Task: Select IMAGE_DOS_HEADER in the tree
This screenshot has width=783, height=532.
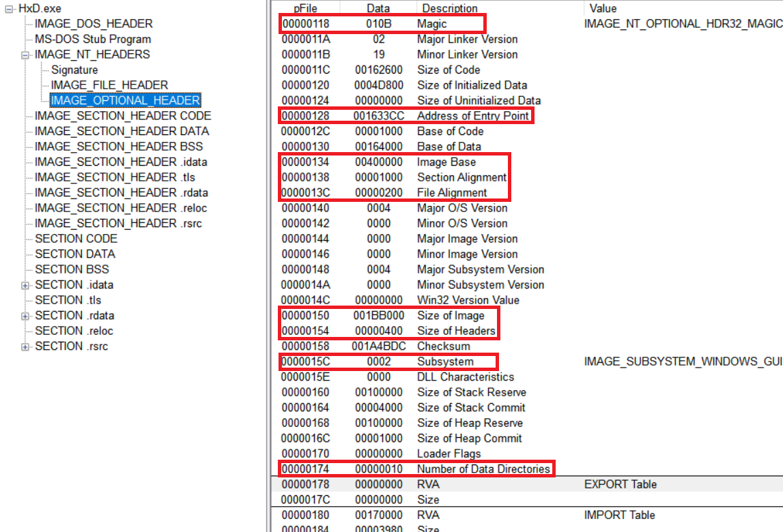Action: 94,24
